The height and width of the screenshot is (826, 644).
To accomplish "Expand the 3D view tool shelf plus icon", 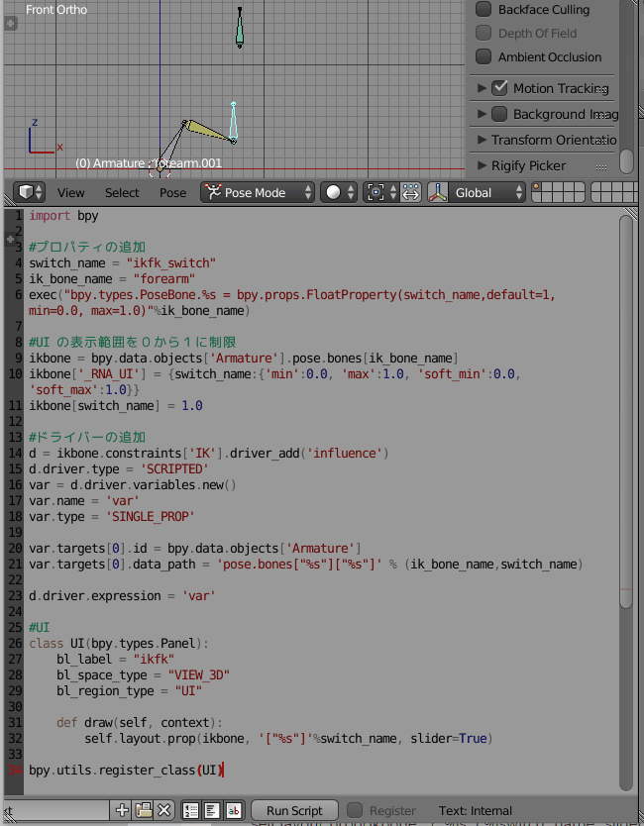I will pos(10,23).
